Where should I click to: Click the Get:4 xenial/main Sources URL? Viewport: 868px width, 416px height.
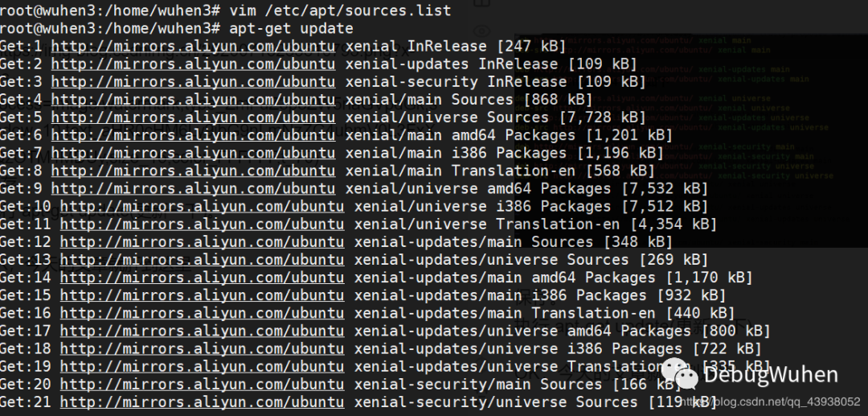pos(193,100)
